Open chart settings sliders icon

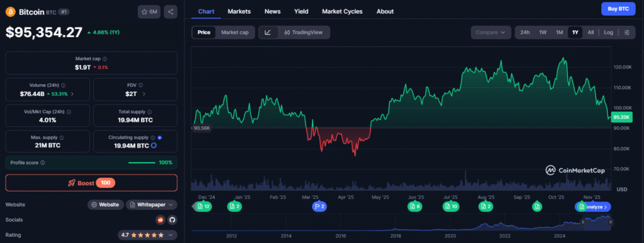click(627, 33)
